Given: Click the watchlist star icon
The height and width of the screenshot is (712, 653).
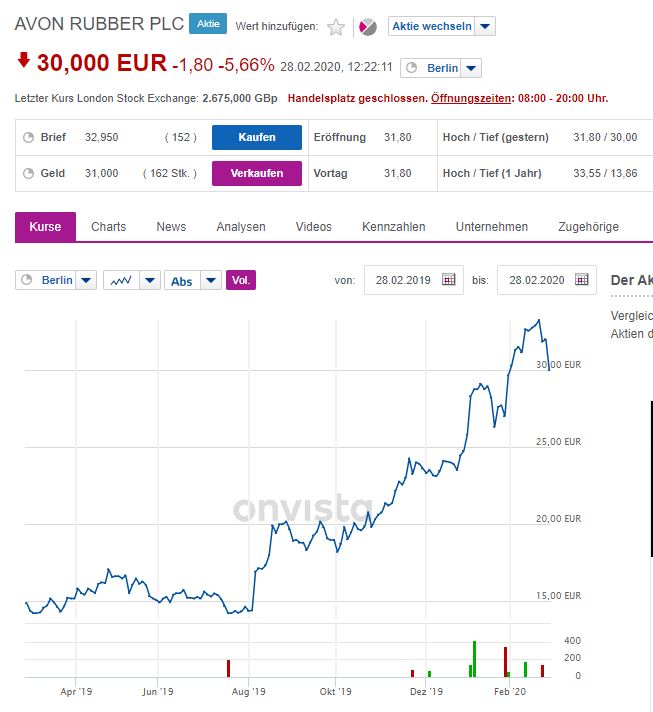Looking at the screenshot, I should (336, 27).
